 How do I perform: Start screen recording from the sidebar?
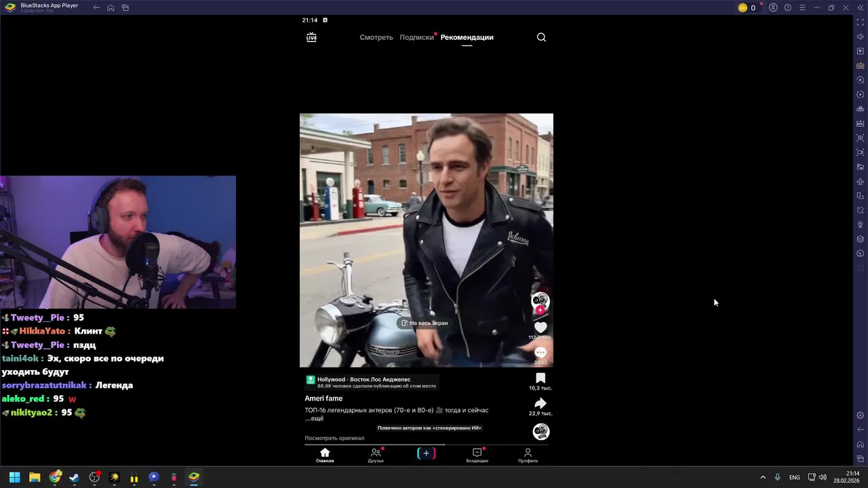pos(861,152)
